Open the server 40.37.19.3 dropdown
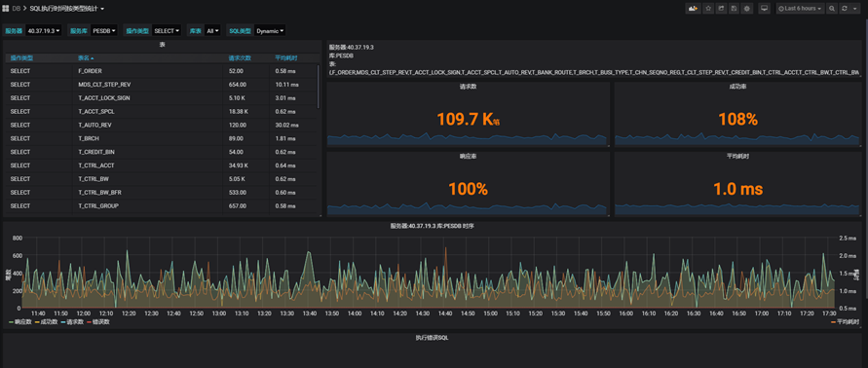Viewport: 868px width, 368px height. pyautogui.click(x=43, y=31)
